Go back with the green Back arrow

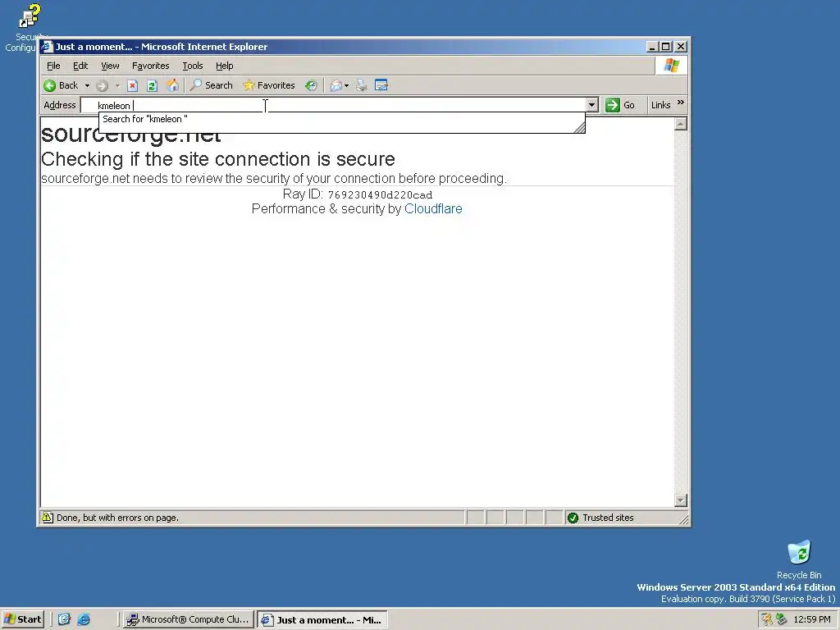(61, 85)
